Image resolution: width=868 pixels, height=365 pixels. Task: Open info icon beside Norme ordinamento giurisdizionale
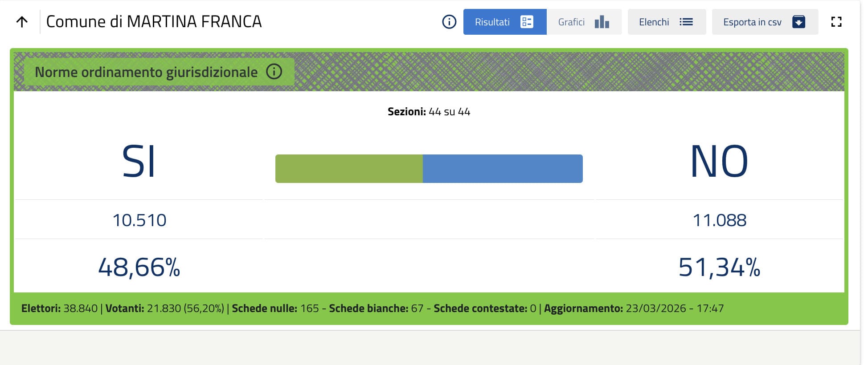(274, 71)
